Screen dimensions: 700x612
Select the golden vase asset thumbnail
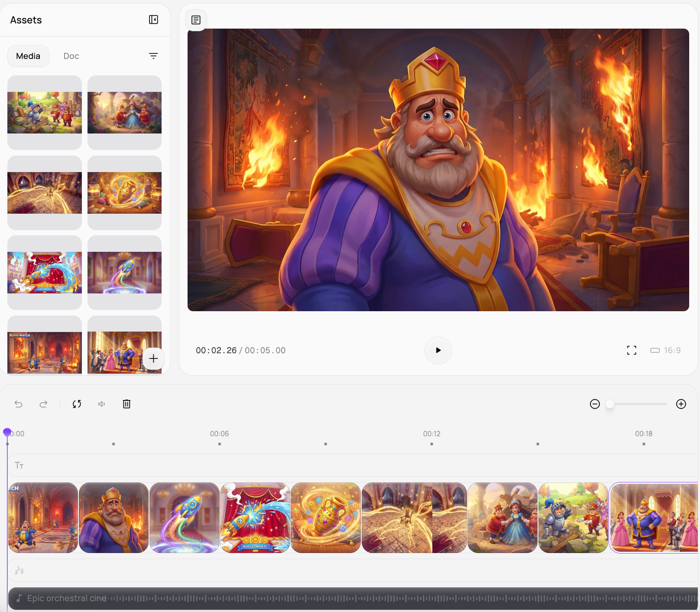(124, 193)
